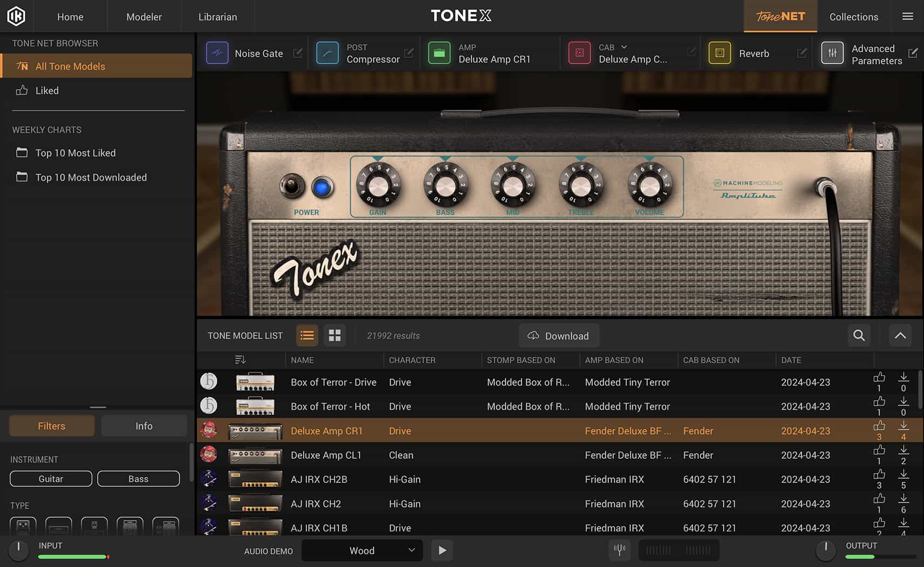Edit the Noise Gate with the pencil icon

tap(298, 53)
